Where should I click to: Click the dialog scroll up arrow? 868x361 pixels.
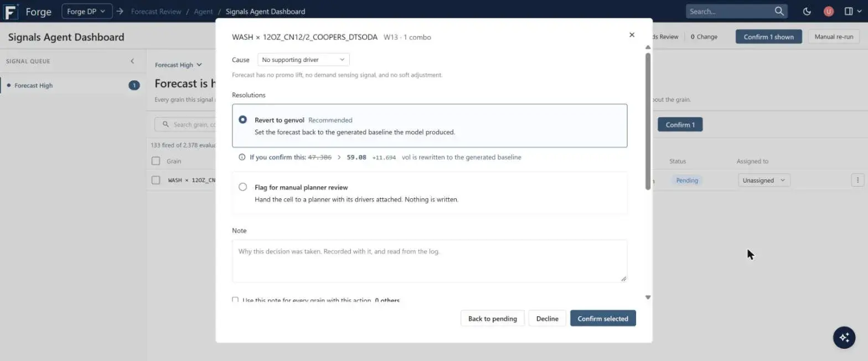pos(648,48)
